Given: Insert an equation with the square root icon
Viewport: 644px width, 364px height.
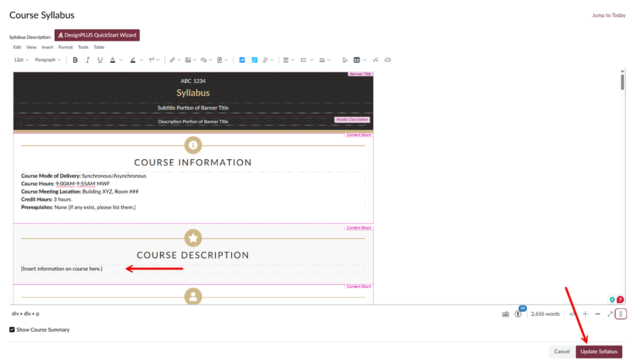Looking at the screenshot, I should [x=375, y=60].
